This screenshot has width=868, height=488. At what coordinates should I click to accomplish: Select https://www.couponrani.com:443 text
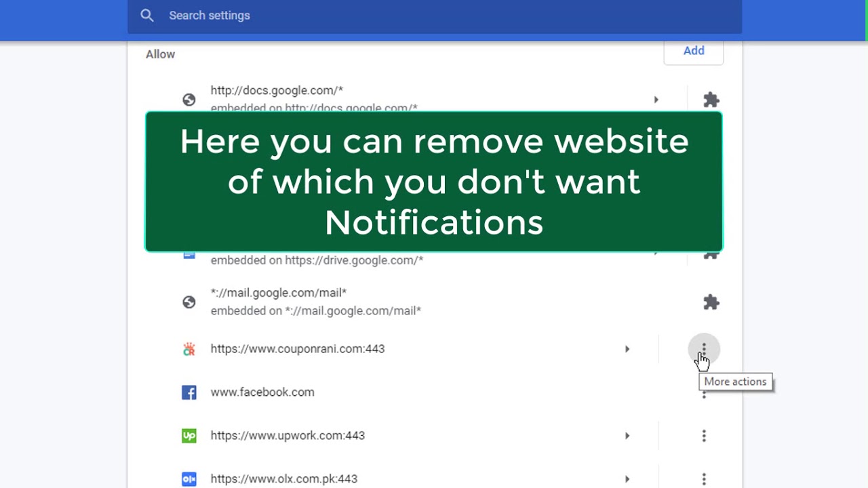298,349
